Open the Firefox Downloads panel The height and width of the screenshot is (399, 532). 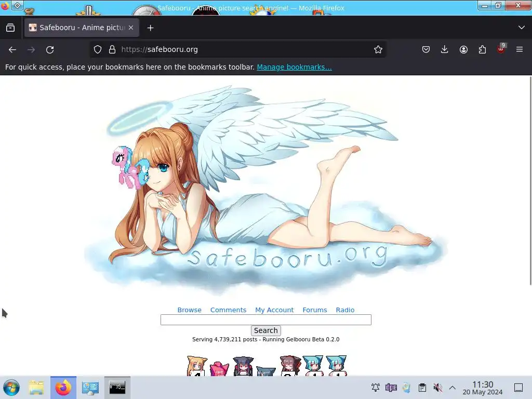pyautogui.click(x=445, y=49)
